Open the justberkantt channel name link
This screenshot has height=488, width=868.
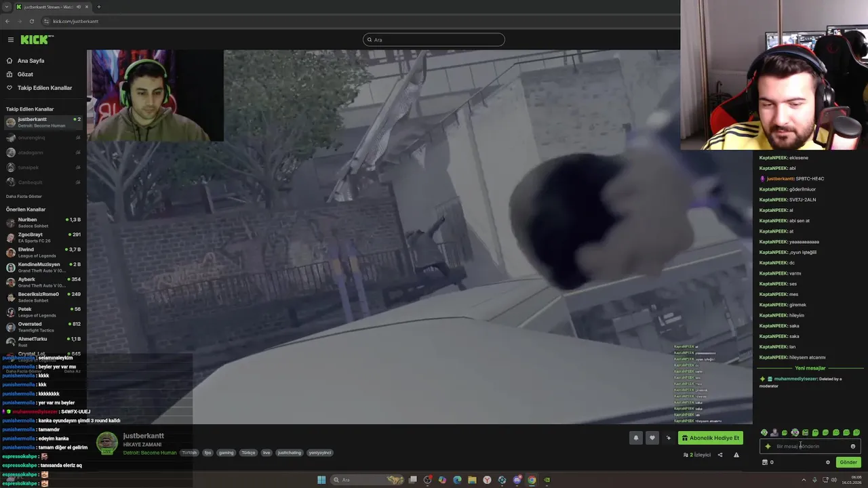click(x=144, y=436)
